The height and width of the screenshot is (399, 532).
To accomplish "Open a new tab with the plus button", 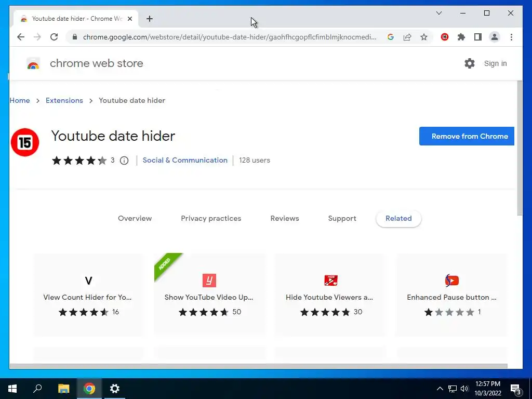I will [x=149, y=19].
